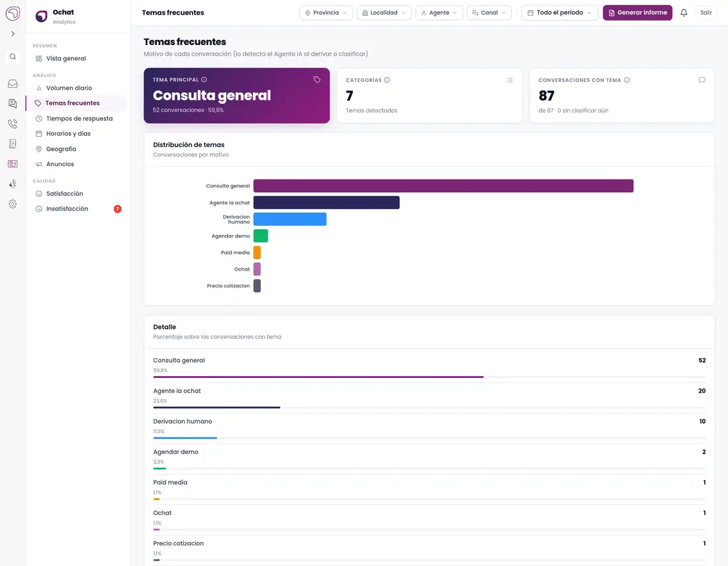This screenshot has height=566, width=728.
Task: Click the Generar informe button
Action: click(x=637, y=13)
